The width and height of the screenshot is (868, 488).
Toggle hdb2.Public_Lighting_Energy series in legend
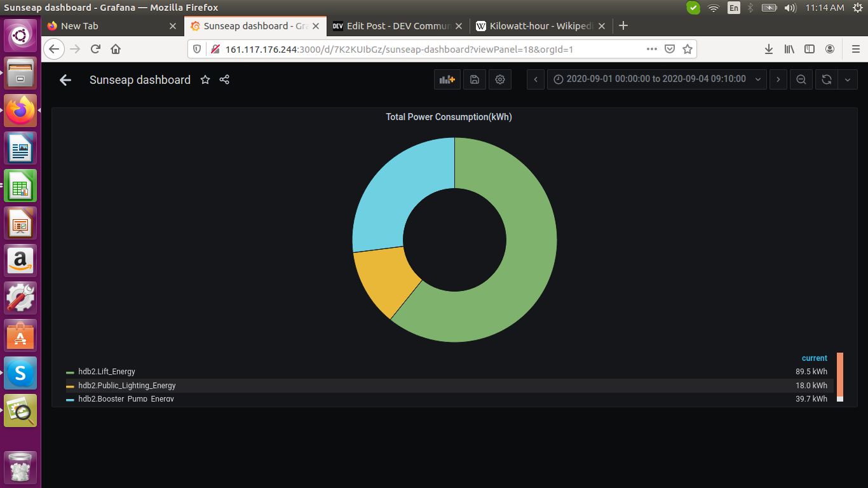[127, 386]
